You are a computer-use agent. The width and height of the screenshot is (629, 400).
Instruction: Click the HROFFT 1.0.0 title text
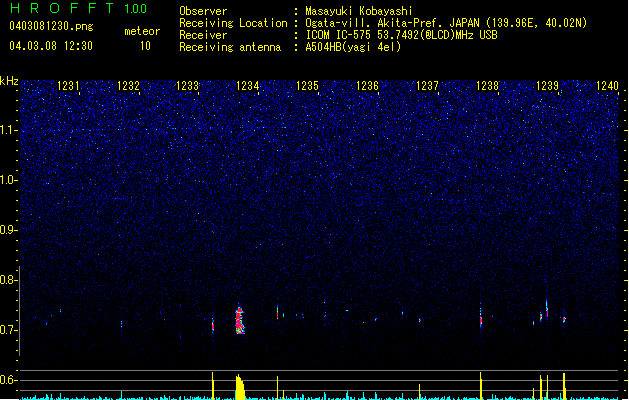tap(78, 8)
